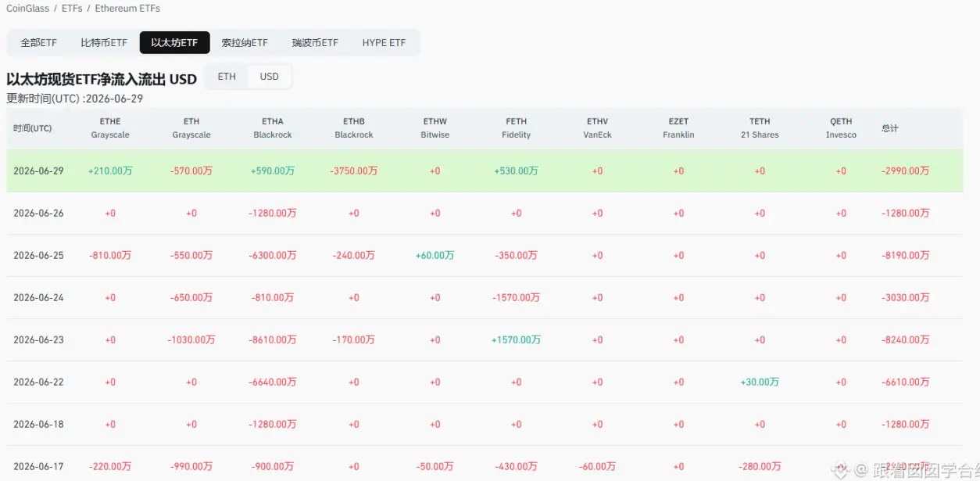Click the -2990.00万 total value
The width and height of the screenshot is (980, 481).
(x=906, y=171)
